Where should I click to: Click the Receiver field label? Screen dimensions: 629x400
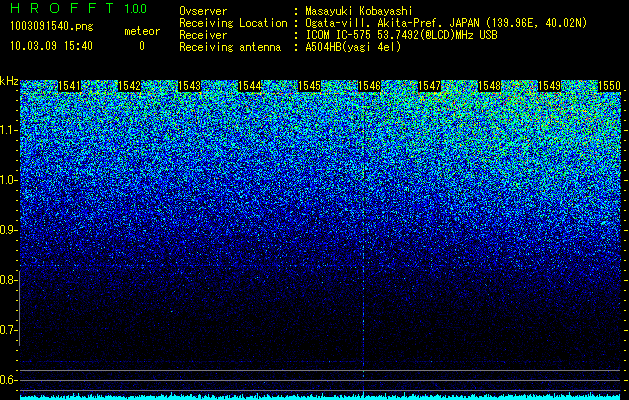coord(203,35)
